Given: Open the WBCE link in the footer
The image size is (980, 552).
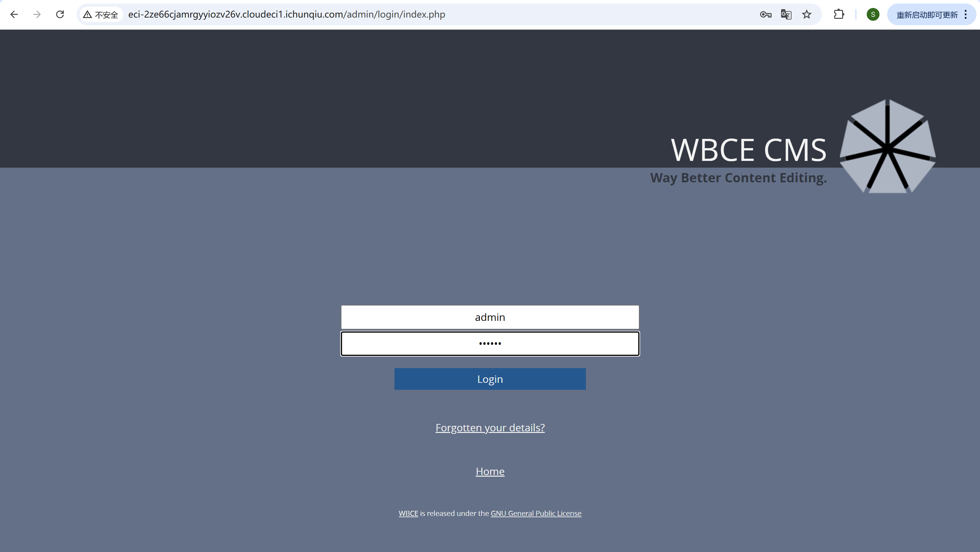Looking at the screenshot, I should coord(408,514).
